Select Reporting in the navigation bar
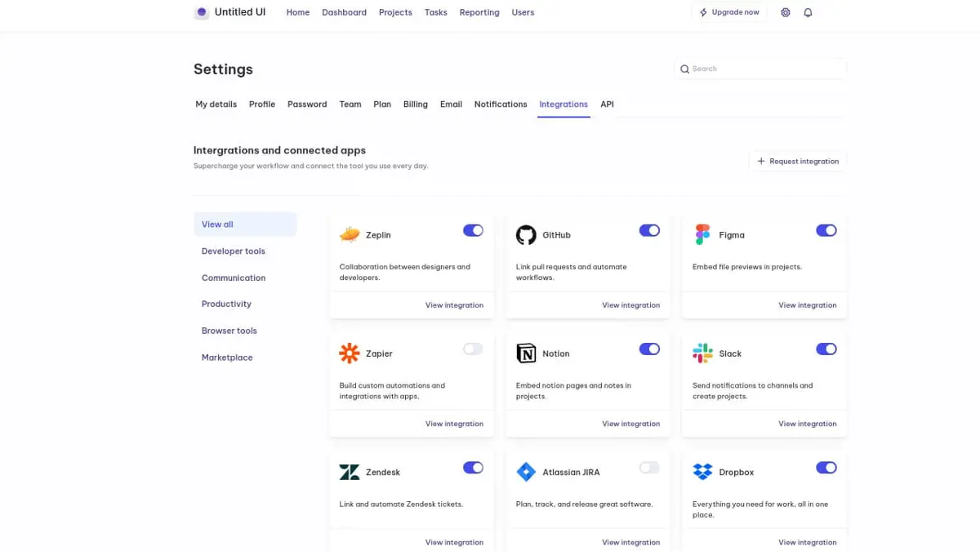 tap(479, 12)
